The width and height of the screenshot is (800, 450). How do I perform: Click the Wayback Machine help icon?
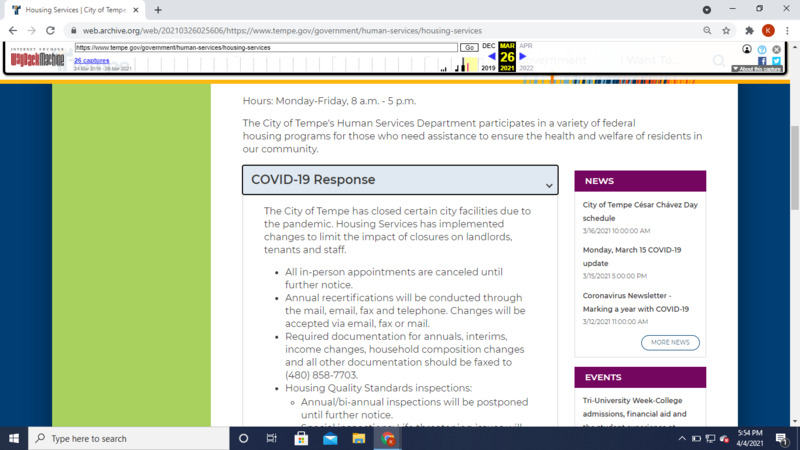pyautogui.click(x=762, y=48)
